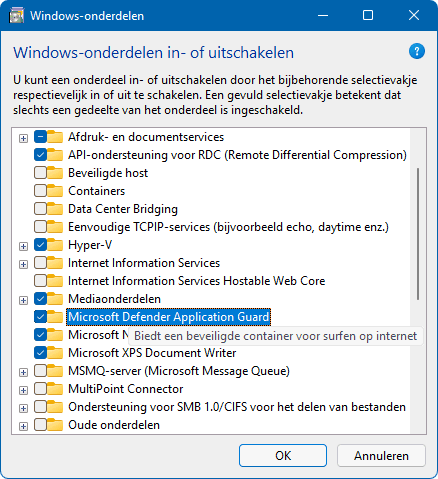438x479 pixels.
Task: Select the API-ondersteuning voor RDC label
Action: pyautogui.click(x=237, y=155)
